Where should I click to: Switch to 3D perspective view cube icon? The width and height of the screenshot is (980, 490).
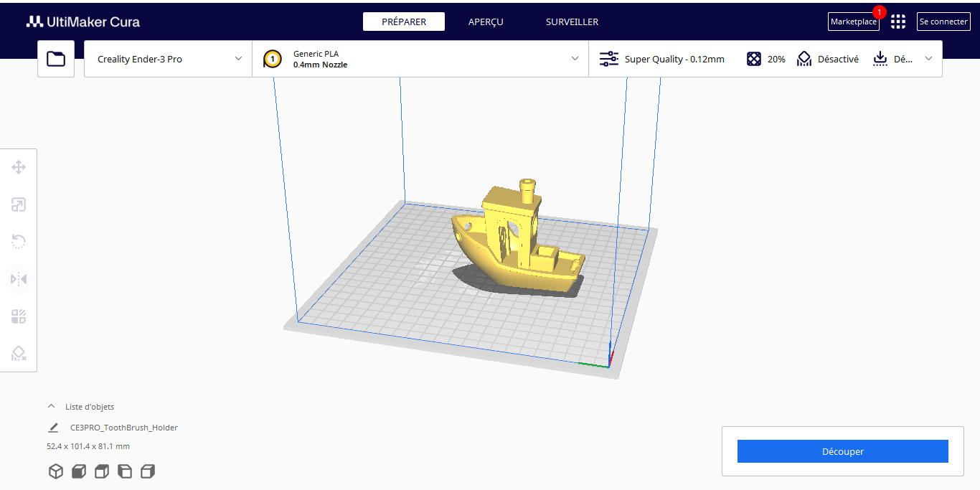pos(56,471)
